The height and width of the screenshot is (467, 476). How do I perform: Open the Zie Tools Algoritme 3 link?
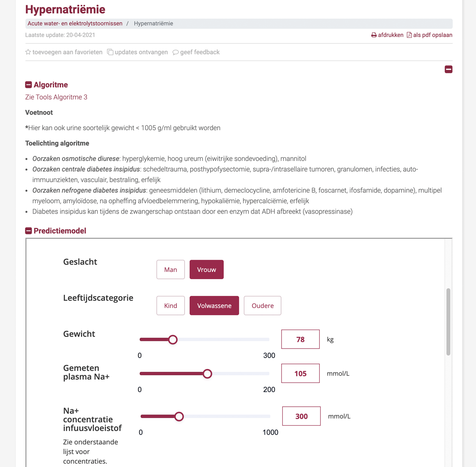[56, 97]
